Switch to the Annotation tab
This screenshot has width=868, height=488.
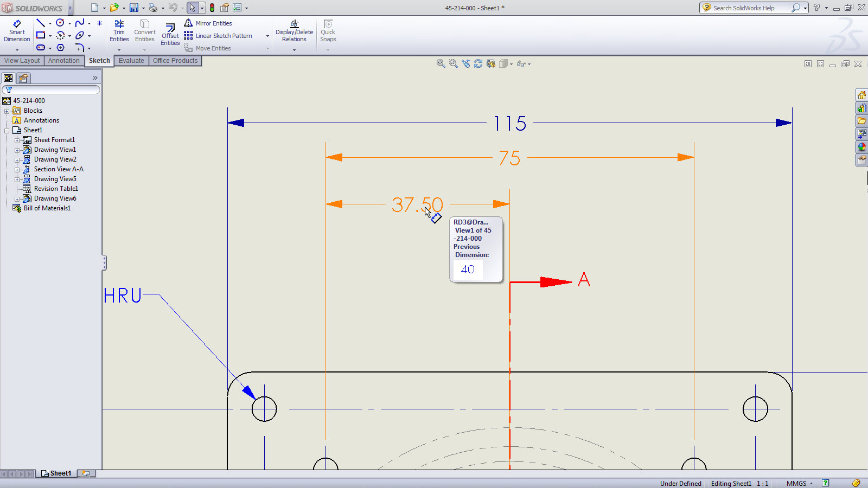63,61
